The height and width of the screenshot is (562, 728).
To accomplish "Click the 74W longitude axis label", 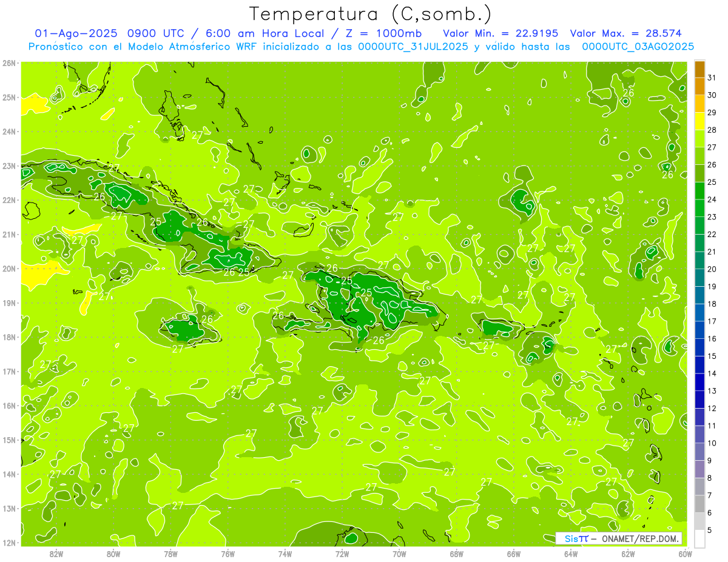I will coord(285,554).
